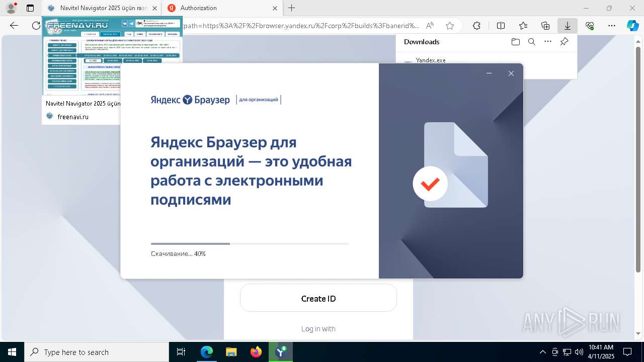Search downloads with the magnifier icon
This screenshot has width=644, height=362.
coord(531,42)
